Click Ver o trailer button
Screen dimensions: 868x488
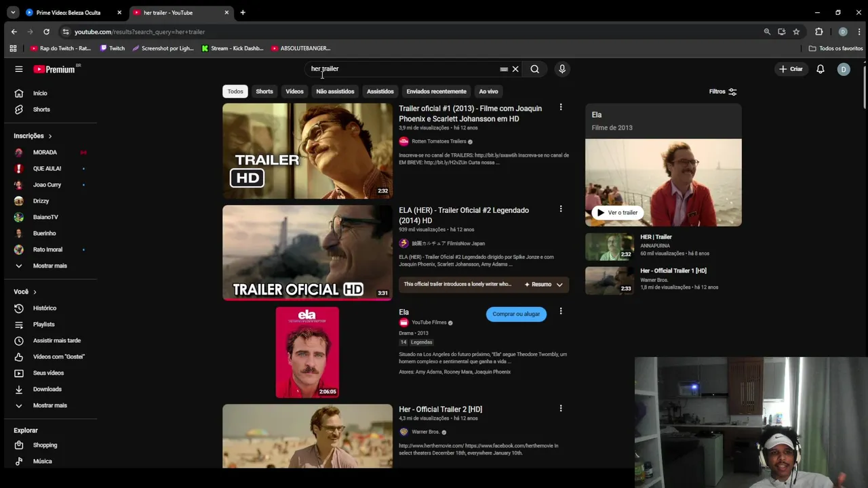tap(616, 213)
